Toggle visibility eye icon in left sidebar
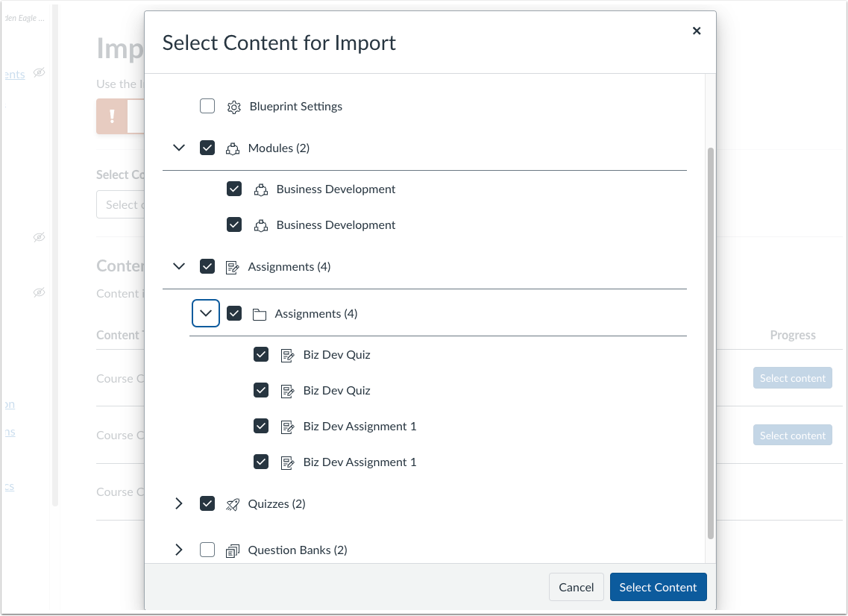The image size is (848, 616). coord(39,72)
